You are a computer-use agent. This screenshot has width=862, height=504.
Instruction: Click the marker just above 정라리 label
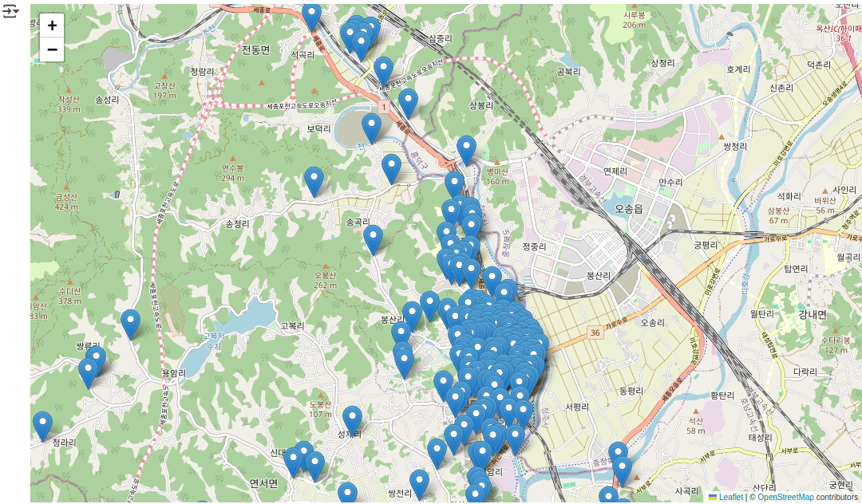[x=42, y=424]
